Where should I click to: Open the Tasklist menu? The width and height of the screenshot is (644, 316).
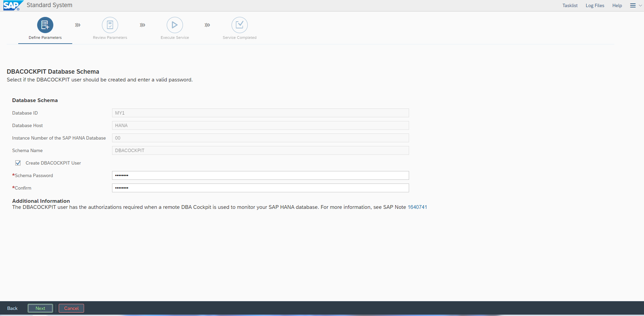click(x=570, y=5)
